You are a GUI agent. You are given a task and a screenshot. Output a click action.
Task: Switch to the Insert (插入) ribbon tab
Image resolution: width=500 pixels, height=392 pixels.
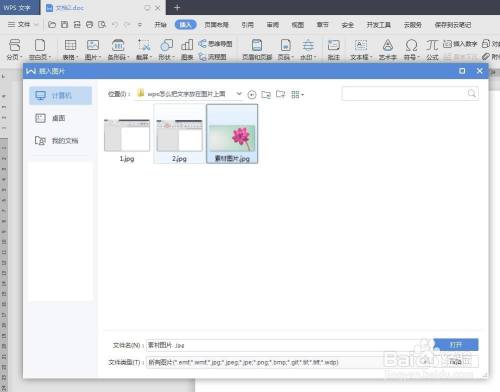tap(185, 25)
